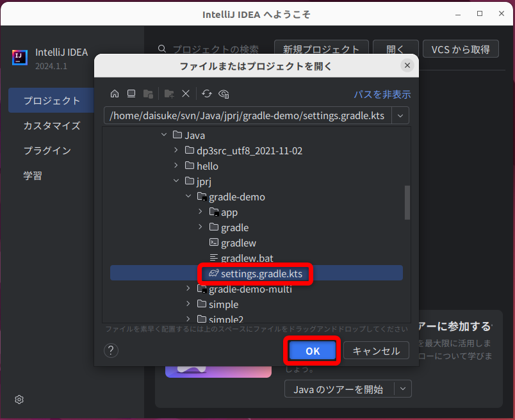The height and width of the screenshot is (420, 515).
Task: Select the jprj folder
Action: (256, 181)
